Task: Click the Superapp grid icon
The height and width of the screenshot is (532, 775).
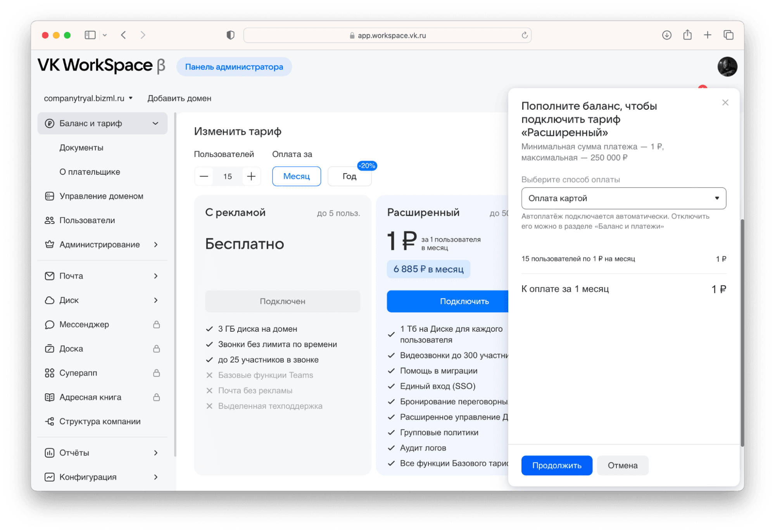Action: click(49, 373)
